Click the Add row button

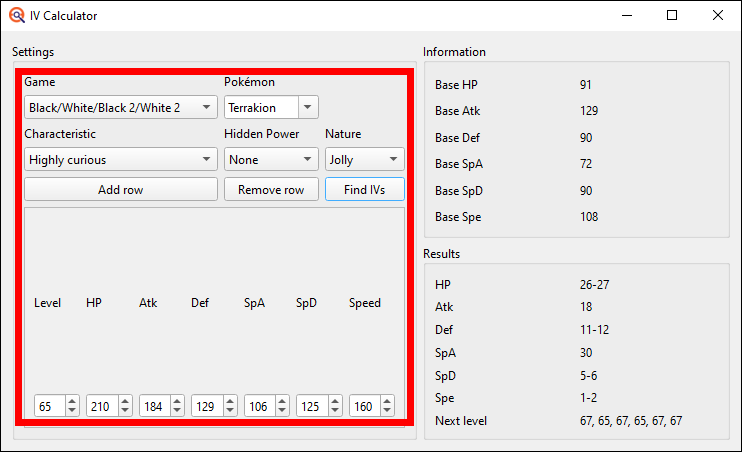120,189
